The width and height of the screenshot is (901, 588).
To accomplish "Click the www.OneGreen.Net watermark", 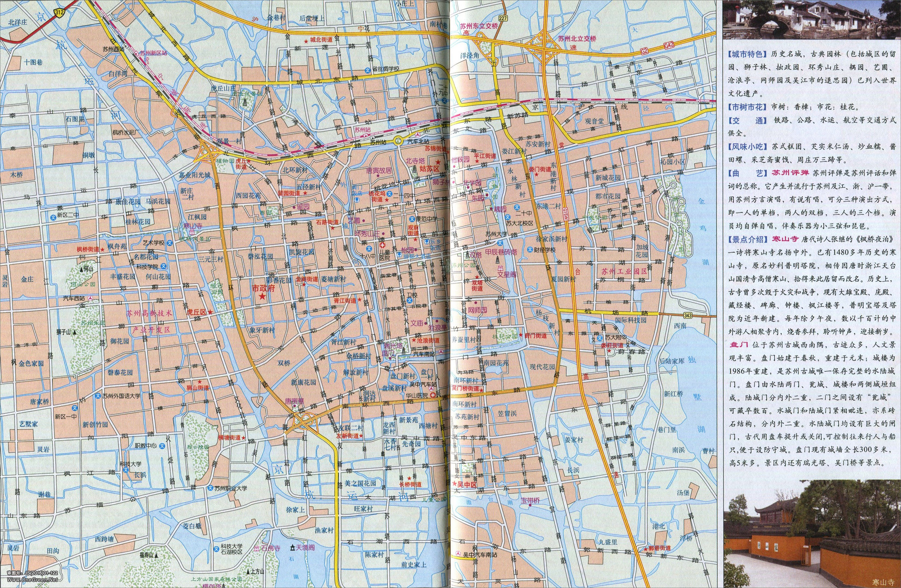I will point(32,580).
